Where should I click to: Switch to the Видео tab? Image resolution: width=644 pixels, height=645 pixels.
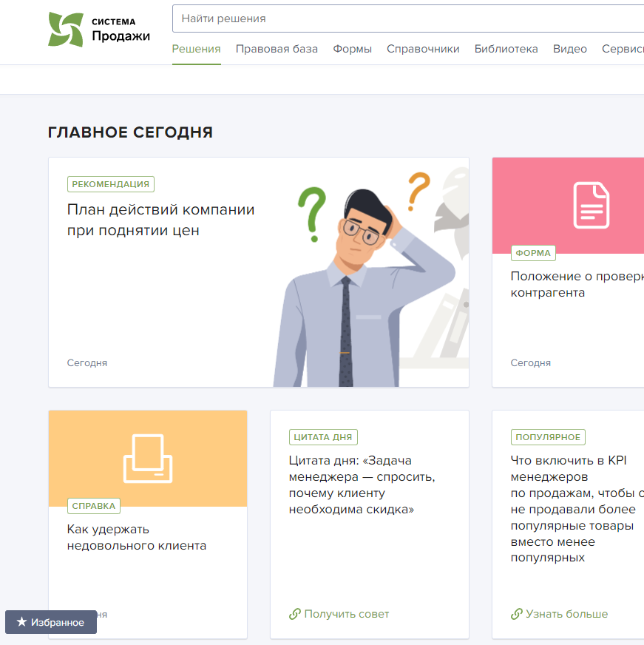[570, 49]
